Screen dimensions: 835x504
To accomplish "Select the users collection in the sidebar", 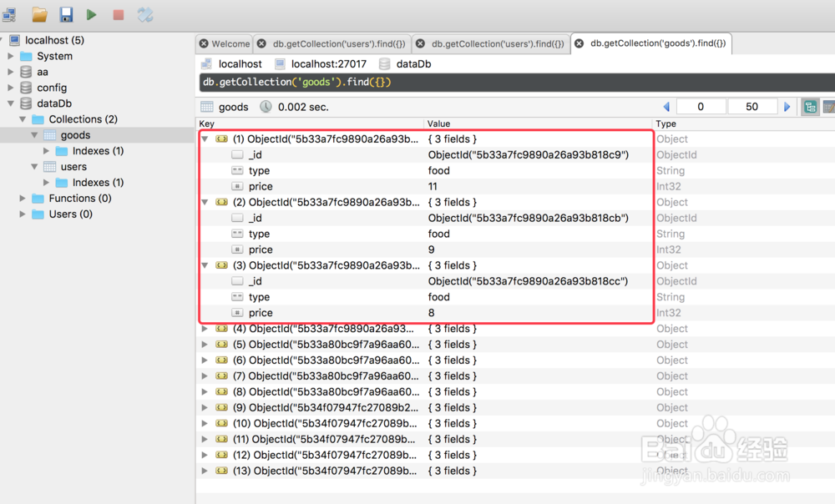I will [73, 166].
